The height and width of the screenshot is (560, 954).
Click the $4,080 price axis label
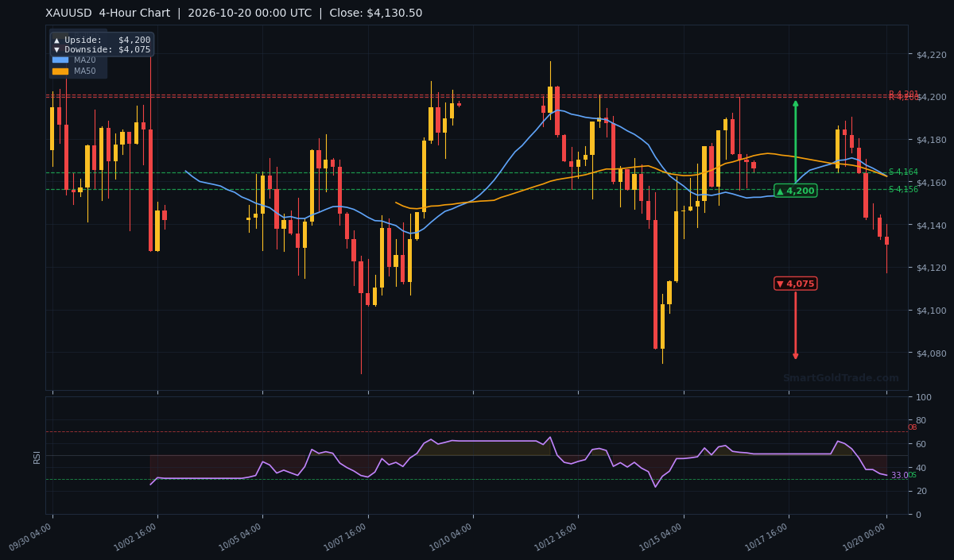tap(931, 353)
